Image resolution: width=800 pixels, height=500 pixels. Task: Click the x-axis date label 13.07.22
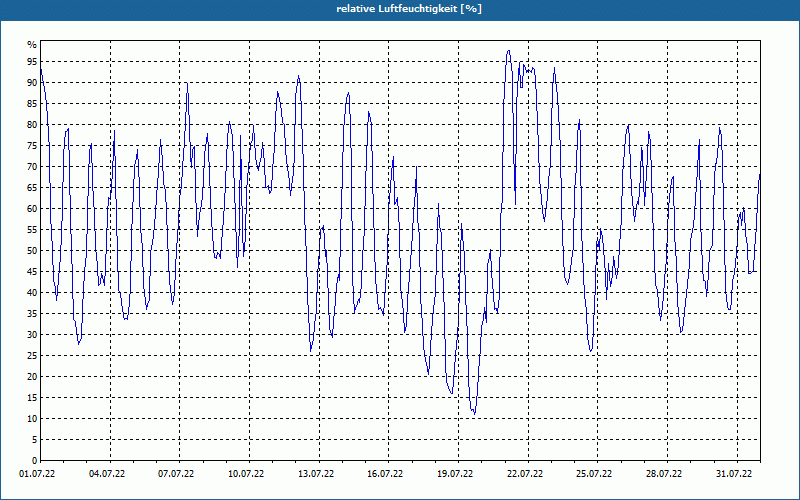click(x=316, y=474)
